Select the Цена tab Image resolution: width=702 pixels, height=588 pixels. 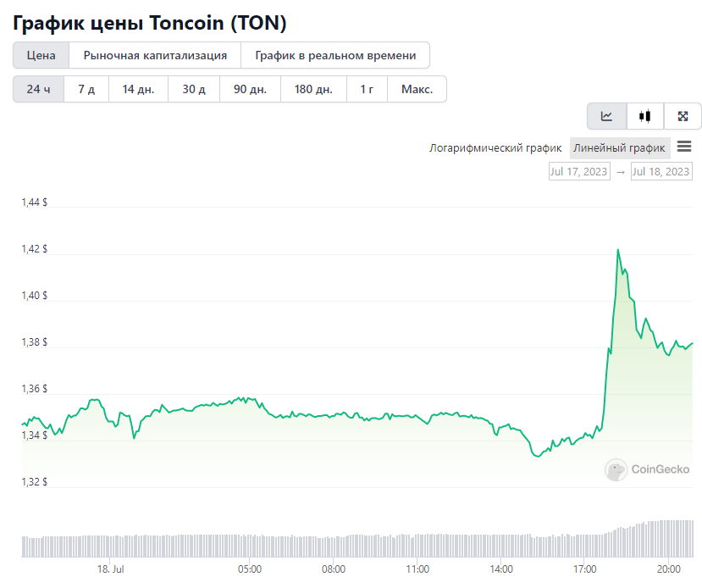point(41,56)
